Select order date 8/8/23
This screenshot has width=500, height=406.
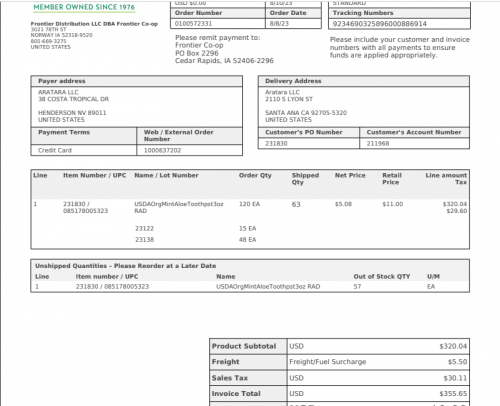279,24
